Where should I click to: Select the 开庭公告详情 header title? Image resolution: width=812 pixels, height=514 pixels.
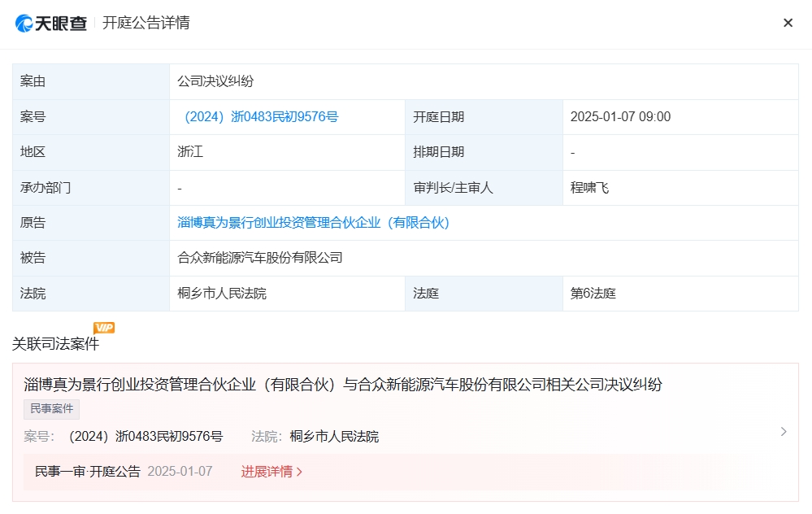(x=146, y=23)
